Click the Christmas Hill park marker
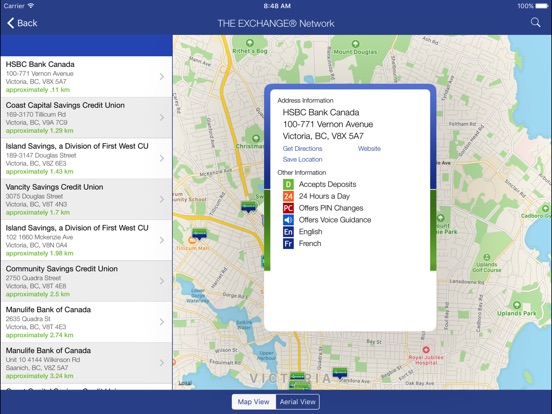The width and height of the screenshot is (552, 414). pyautogui.click(x=256, y=138)
